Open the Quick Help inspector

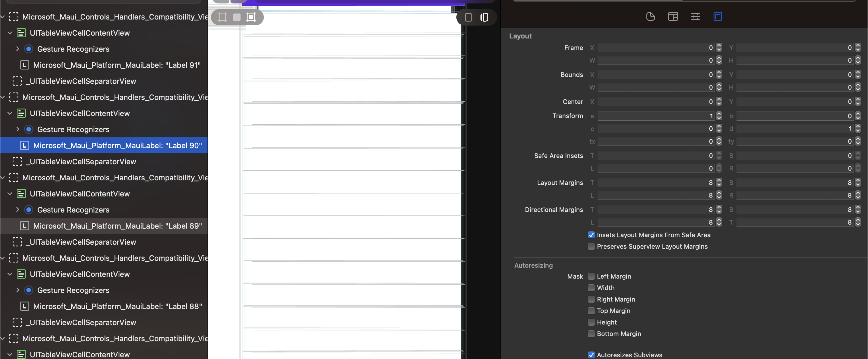(673, 17)
